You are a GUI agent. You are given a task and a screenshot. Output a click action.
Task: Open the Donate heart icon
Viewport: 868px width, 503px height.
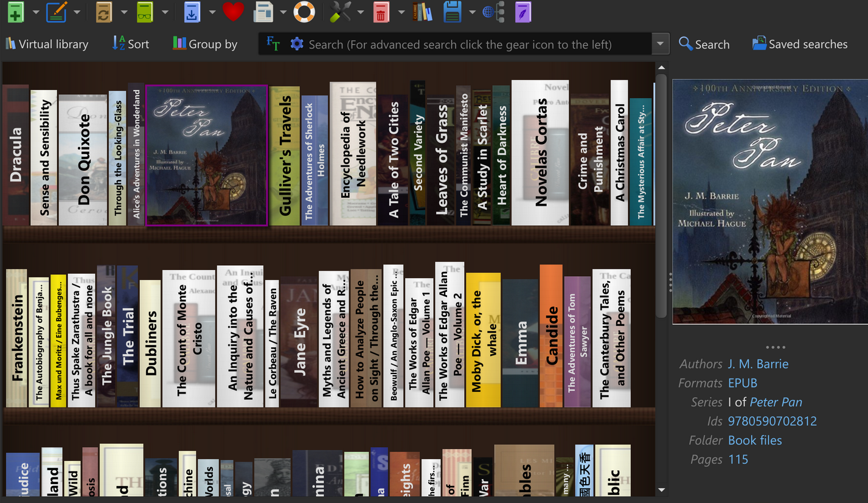pyautogui.click(x=234, y=12)
